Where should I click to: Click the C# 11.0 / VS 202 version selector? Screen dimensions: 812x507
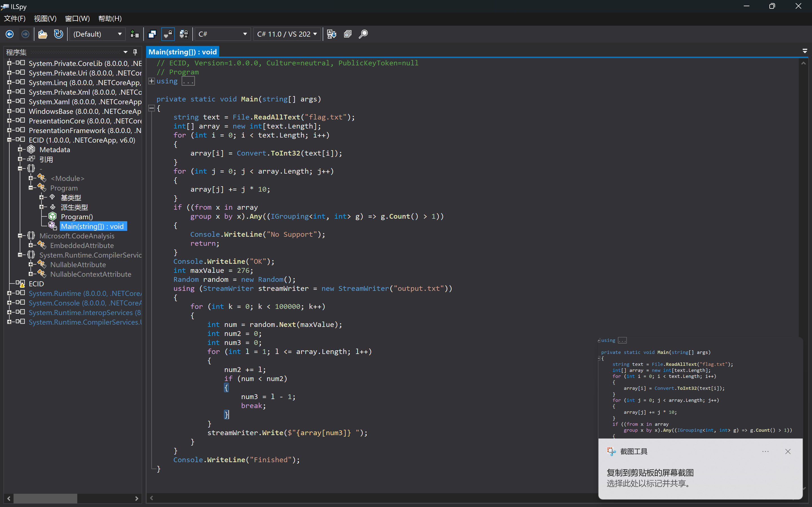click(287, 34)
